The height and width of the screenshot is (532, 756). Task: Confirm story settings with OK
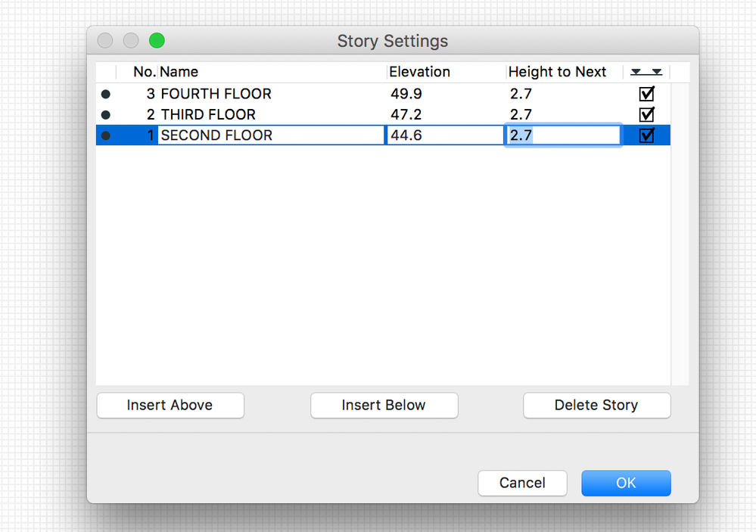(626, 483)
